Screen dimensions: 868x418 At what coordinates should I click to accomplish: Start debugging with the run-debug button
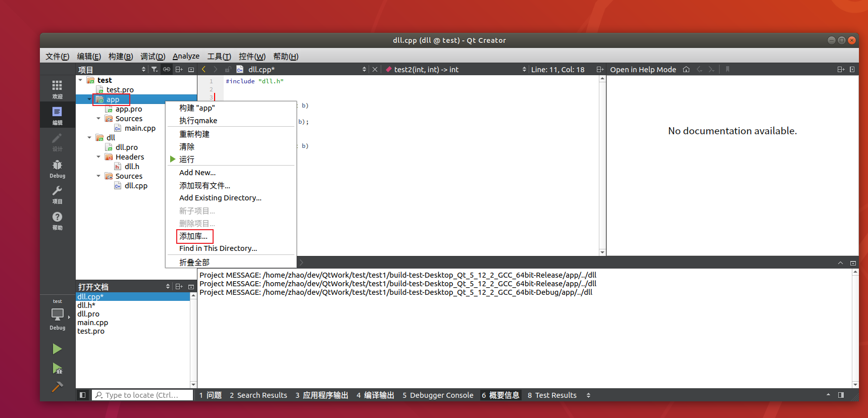57,369
